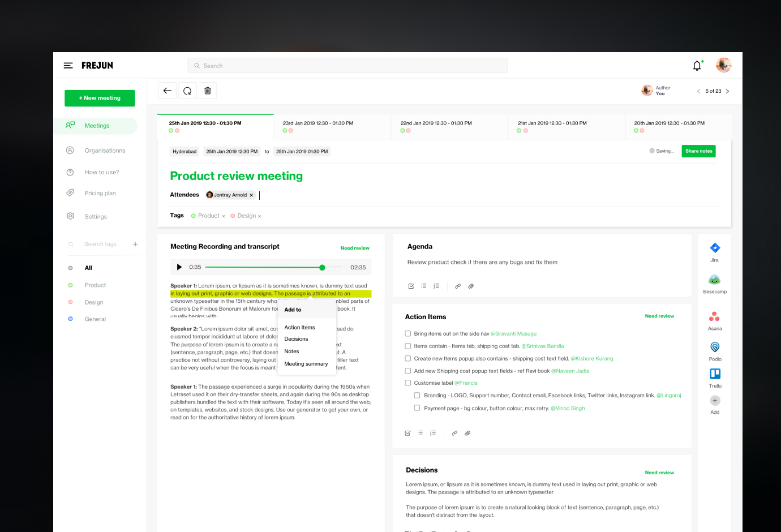Delete the meeting with the trash icon
781x532 pixels.
(208, 91)
